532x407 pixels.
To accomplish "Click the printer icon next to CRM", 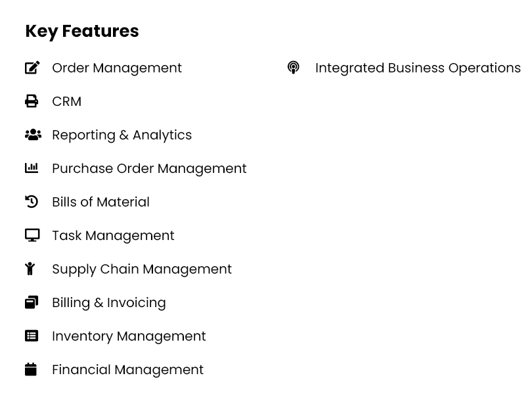I will 32,101.
